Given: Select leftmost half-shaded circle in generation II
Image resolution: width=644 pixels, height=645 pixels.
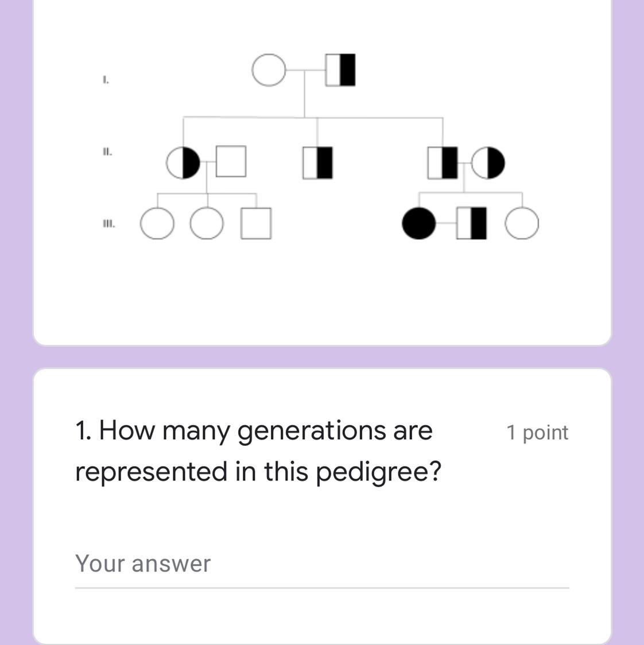Looking at the screenshot, I should 183,162.
